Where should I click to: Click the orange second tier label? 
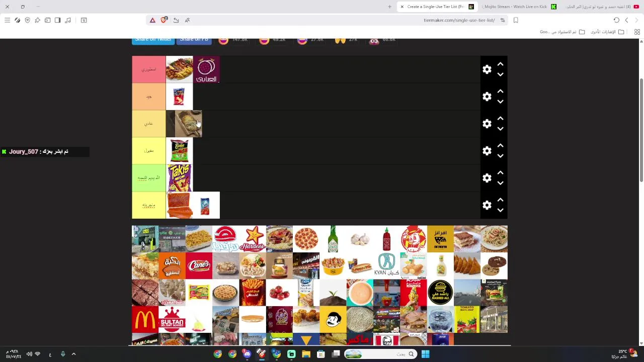pyautogui.click(x=148, y=97)
